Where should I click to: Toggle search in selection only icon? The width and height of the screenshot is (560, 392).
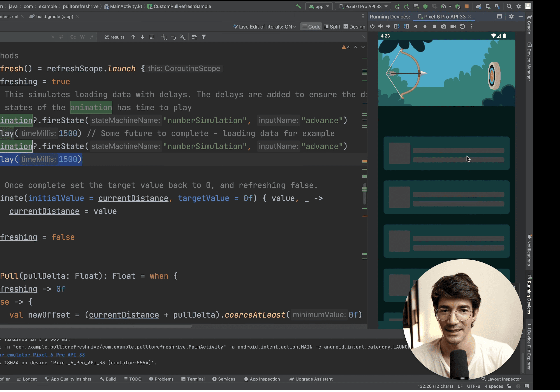click(x=194, y=37)
